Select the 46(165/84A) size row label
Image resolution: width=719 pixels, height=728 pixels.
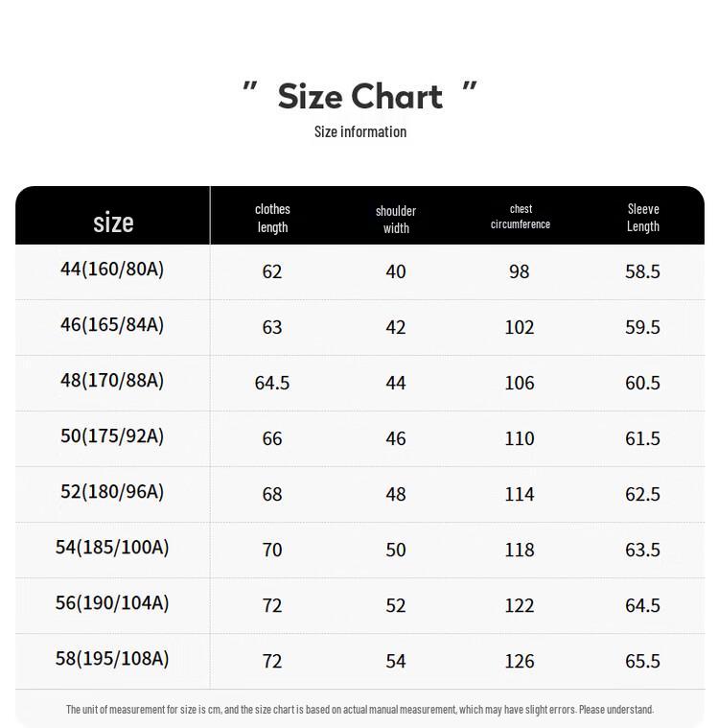tap(112, 325)
